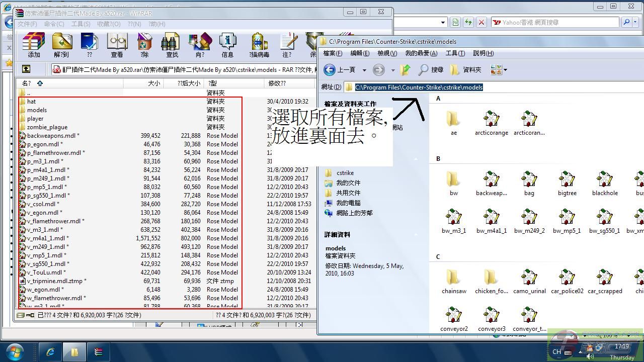This screenshot has height=362, width=644.
Task: Open WinRAR File (文件) menu
Action: click(x=27, y=24)
